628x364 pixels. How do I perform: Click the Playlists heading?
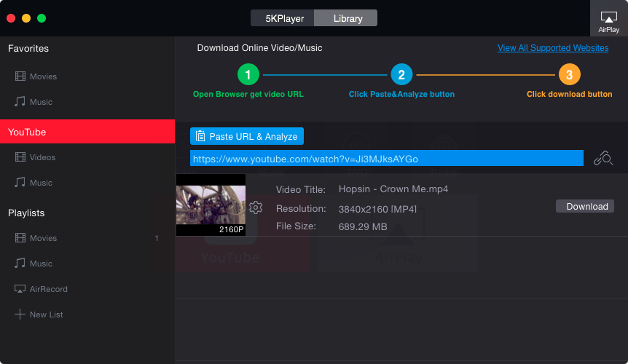pyautogui.click(x=26, y=213)
